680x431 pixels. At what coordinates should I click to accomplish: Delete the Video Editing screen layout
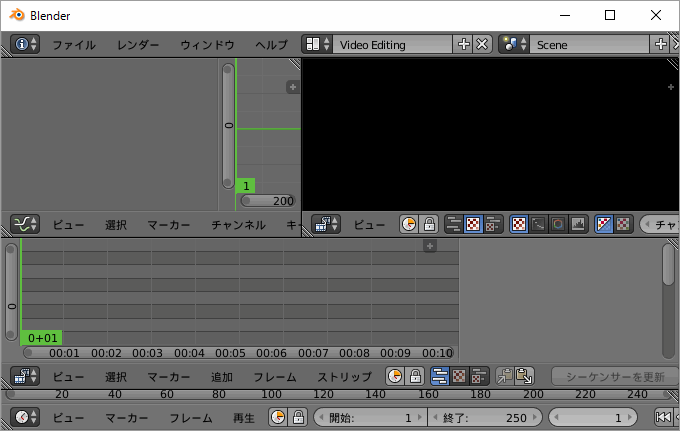(482, 44)
